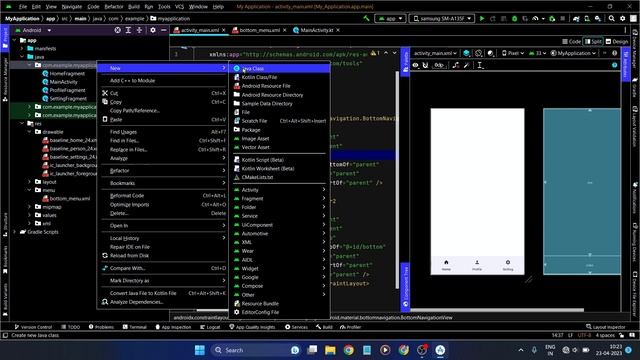The width and height of the screenshot is (640, 360).
Task: Open File Explorer from the taskbar
Action: 330,350
